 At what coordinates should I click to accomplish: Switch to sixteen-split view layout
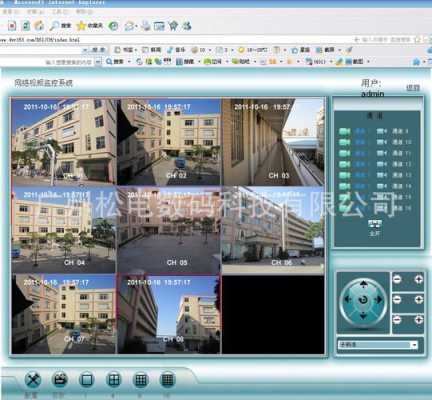(x=167, y=380)
